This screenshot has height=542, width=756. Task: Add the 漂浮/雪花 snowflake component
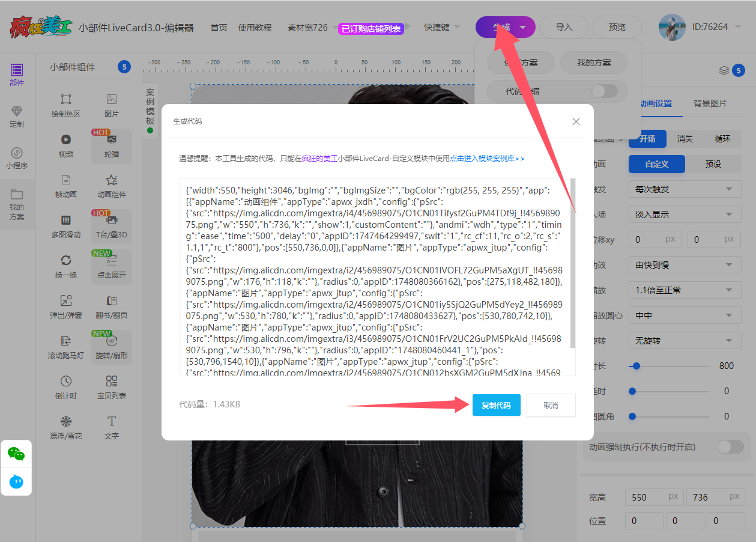[x=66, y=427]
